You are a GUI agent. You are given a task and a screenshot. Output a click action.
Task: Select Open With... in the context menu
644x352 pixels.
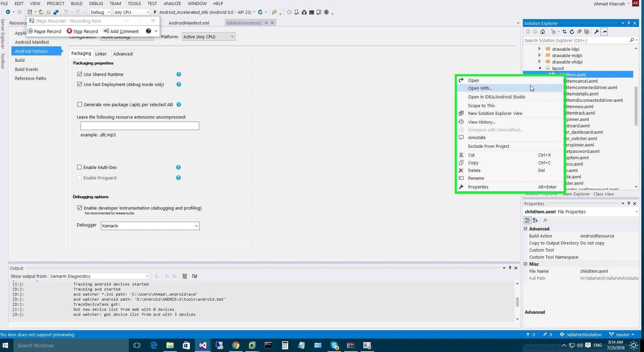pyautogui.click(x=510, y=88)
